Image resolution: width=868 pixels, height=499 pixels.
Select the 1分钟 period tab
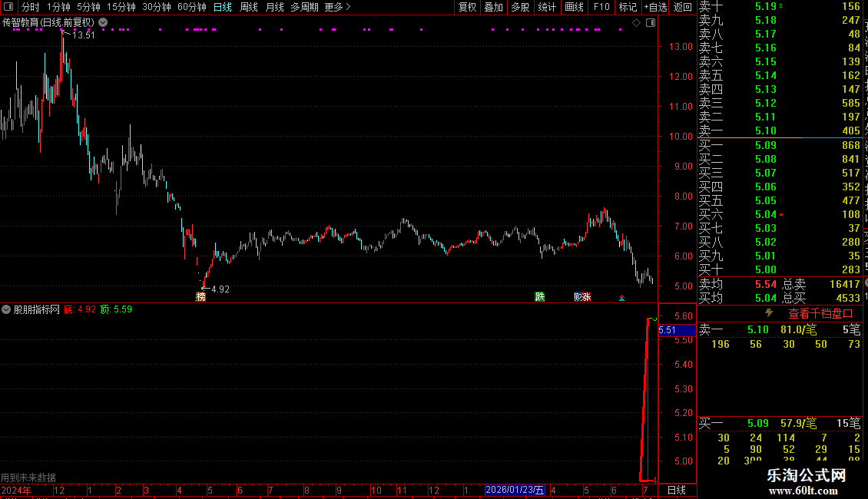coord(58,7)
